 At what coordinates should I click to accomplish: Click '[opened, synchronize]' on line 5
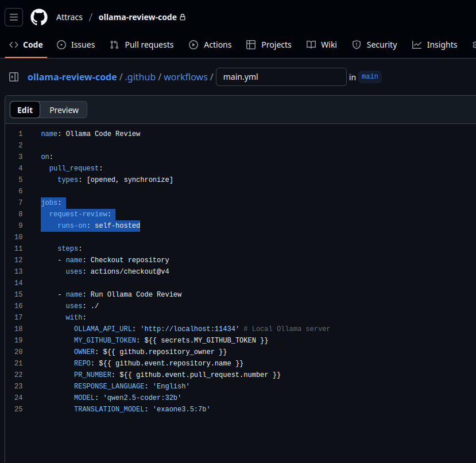pos(130,180)
